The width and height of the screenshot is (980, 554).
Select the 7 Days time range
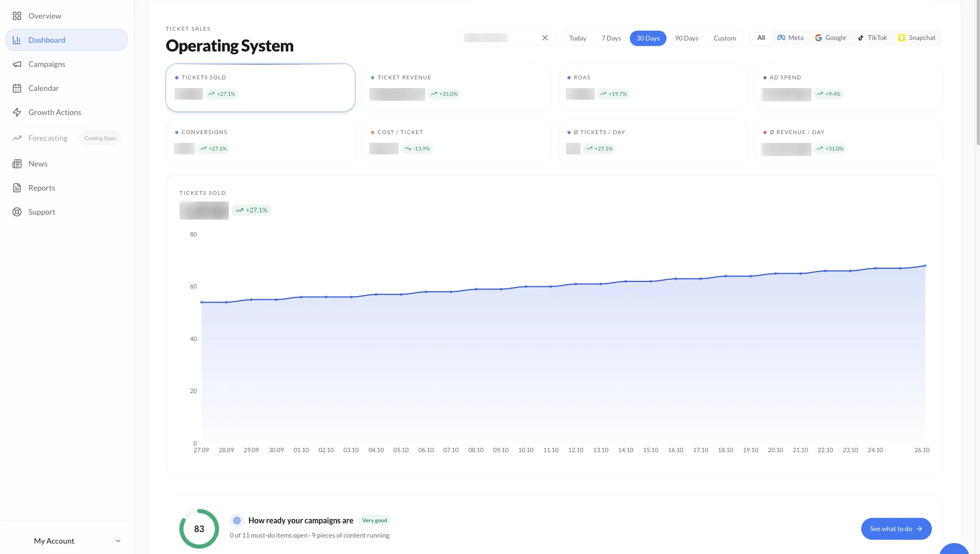pyautogui.click(x=611, y=38)
